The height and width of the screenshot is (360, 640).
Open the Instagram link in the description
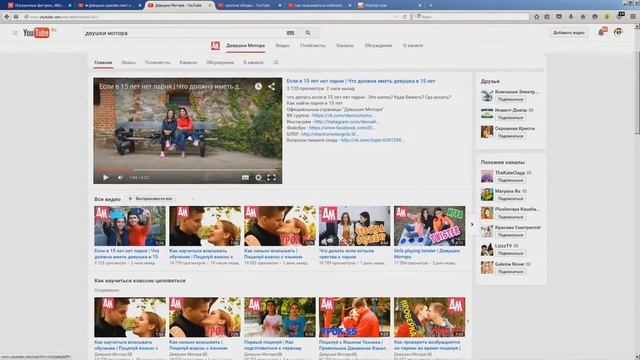[346, 122]
